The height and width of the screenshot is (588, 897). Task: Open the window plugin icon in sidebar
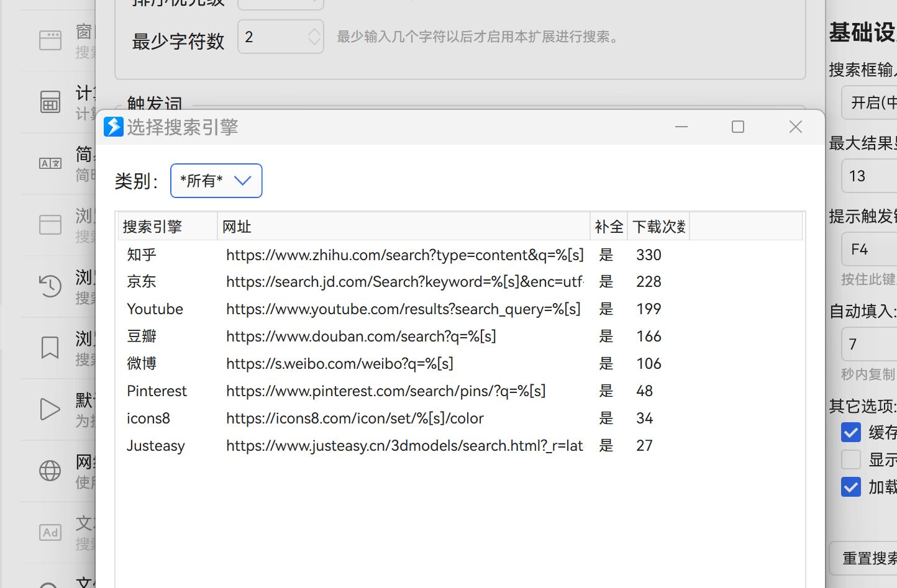tap(50, 40)
